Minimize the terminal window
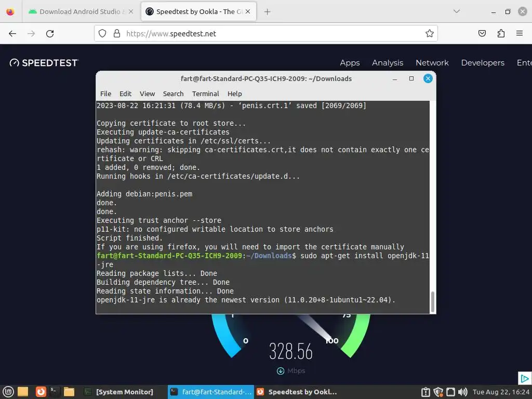 pyautogui.click(x=395, y=79)
